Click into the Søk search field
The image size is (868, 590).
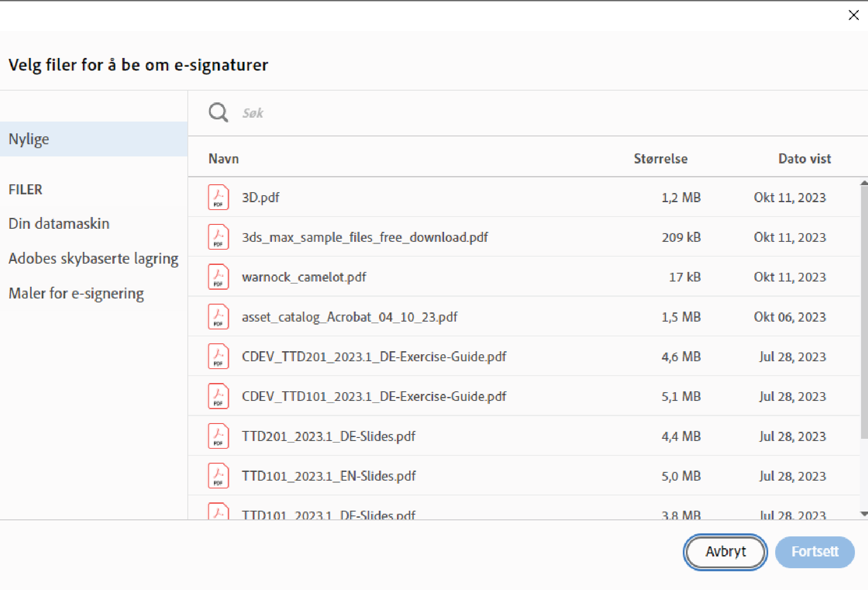392,113
